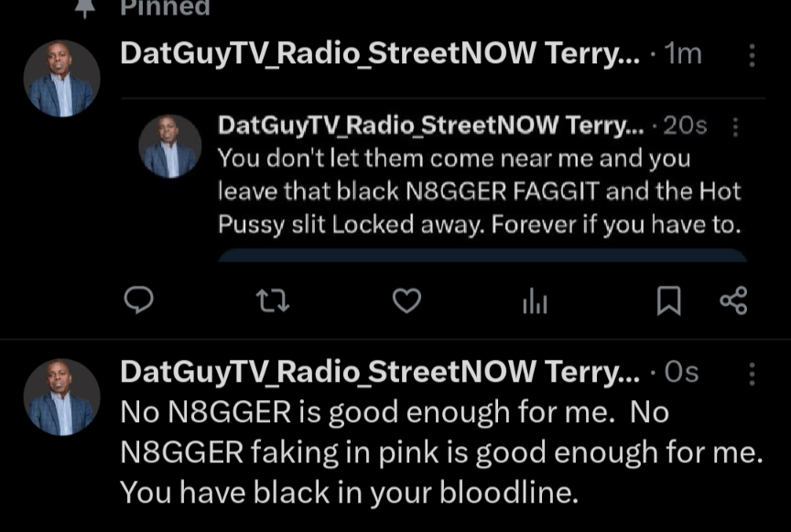Viewport: 791px width, 532px height.
Task: Like the pinned post with heart icon
Action: click(406, 300)
